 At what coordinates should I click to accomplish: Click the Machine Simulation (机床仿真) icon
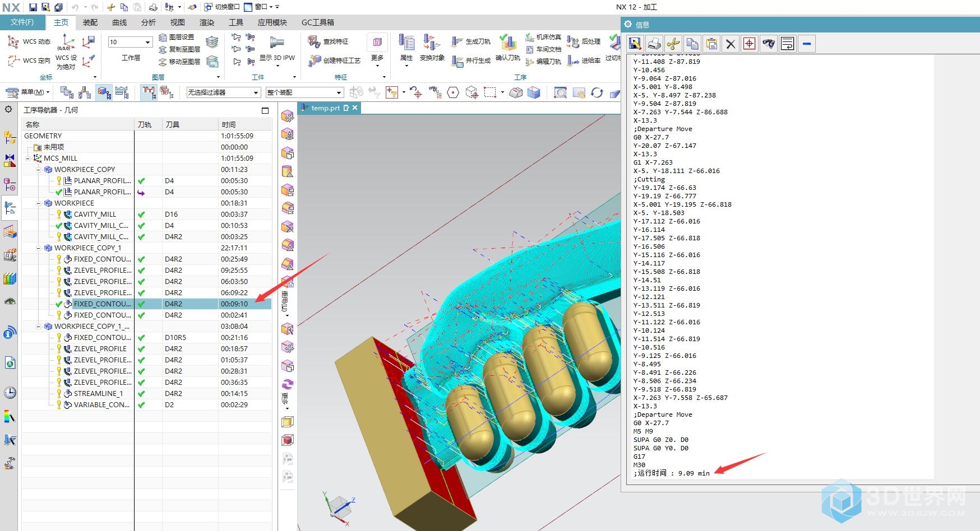[530, 37]
